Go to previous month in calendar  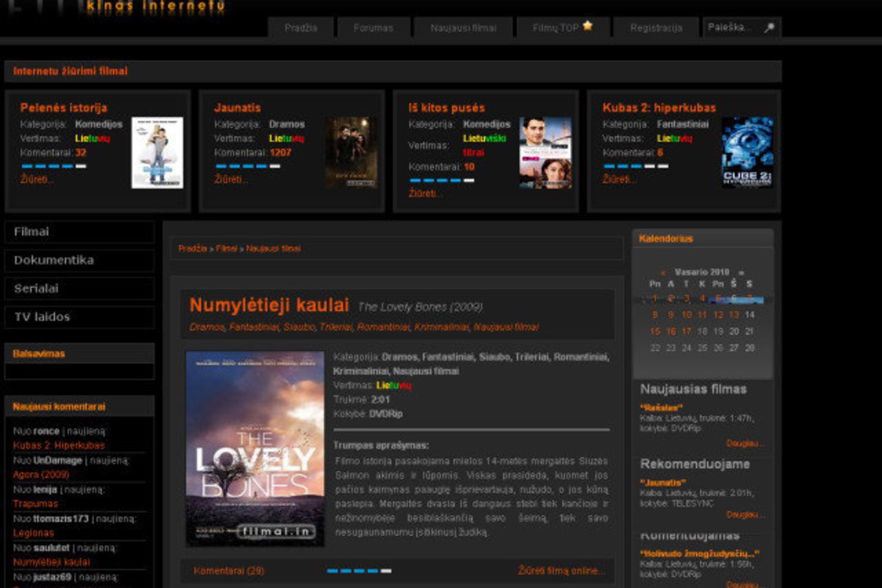click(663, 273)
